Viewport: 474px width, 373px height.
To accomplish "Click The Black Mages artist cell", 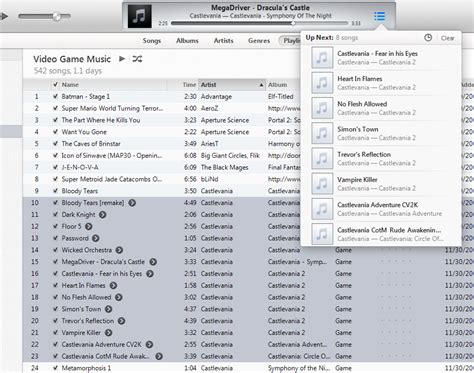I will pyautogui.click(x=224, y=167).
